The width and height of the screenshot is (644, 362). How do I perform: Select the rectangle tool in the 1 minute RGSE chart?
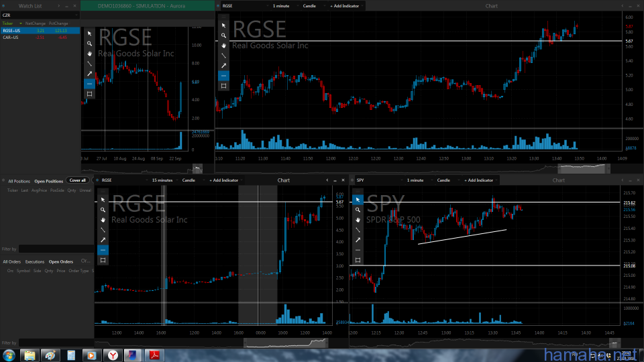[x=223, y=86]
